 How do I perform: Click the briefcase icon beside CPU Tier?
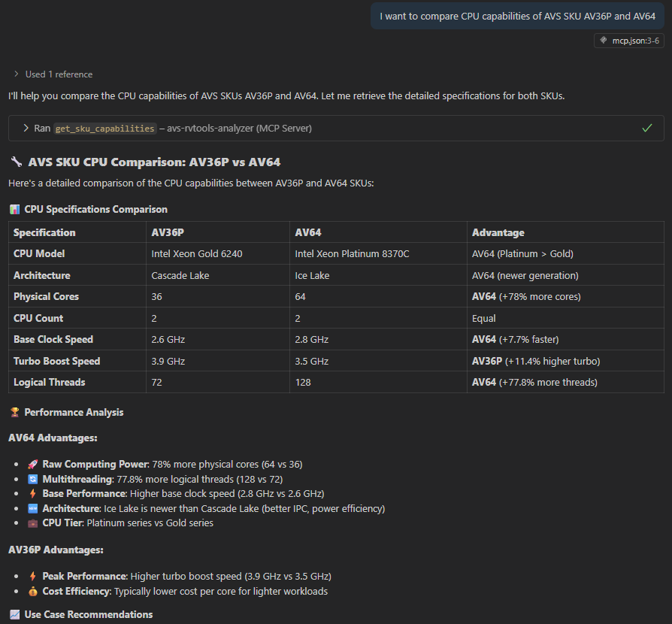click(x=32, y=523)
